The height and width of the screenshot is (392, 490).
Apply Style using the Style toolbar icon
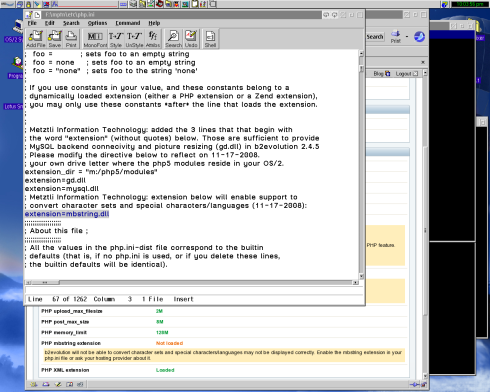click(x=116, y=39)
